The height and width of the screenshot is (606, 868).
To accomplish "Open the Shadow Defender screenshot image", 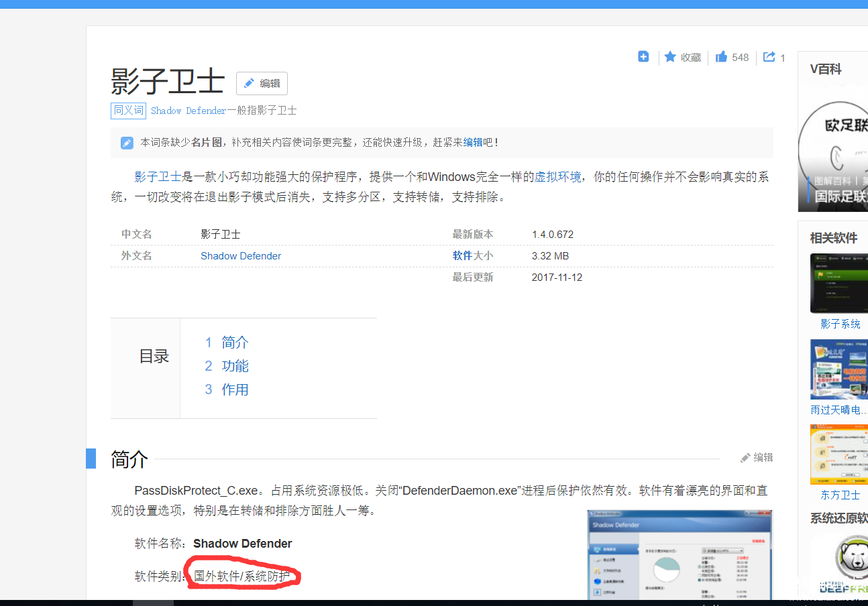I will click(680, 555).
